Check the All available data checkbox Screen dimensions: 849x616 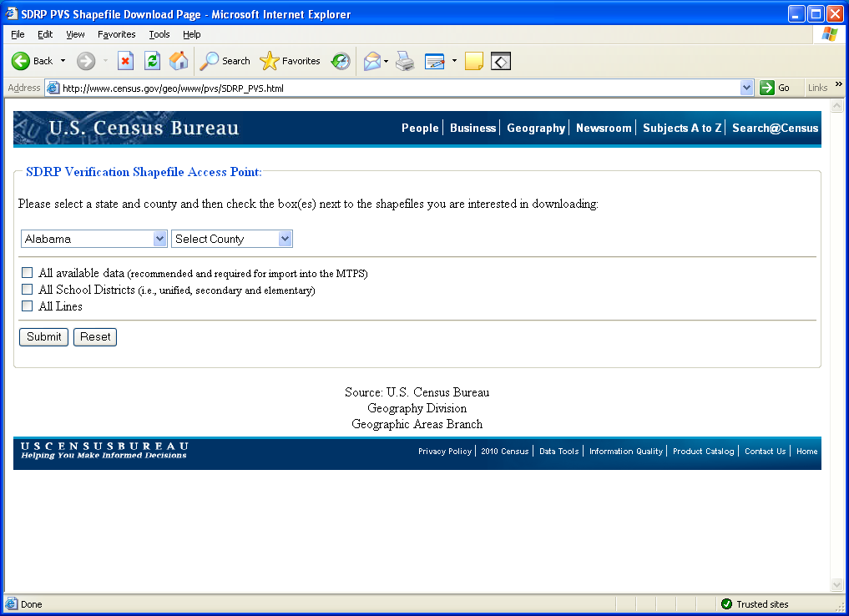[x=27, y=272]
